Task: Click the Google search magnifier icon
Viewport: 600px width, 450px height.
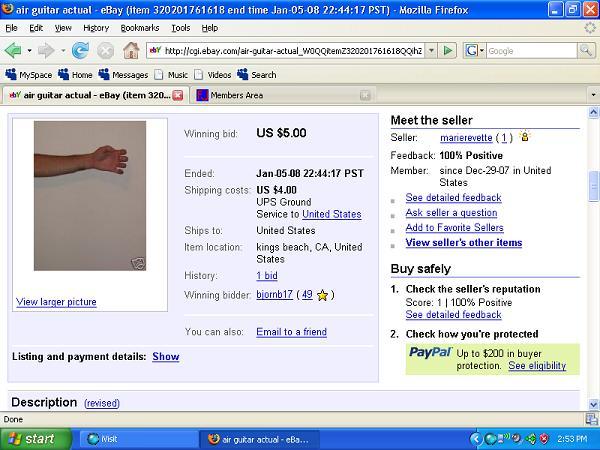Action: [x=586, y=51]
